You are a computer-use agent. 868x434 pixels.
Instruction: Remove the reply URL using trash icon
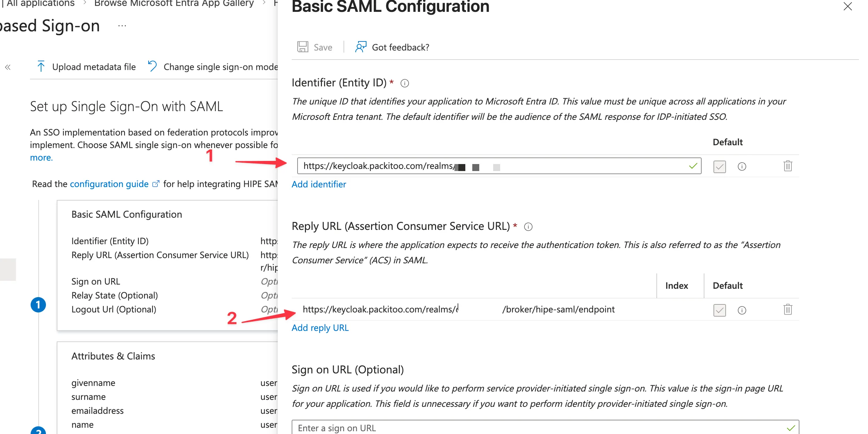pyautogui.click(x=788, y=310)
